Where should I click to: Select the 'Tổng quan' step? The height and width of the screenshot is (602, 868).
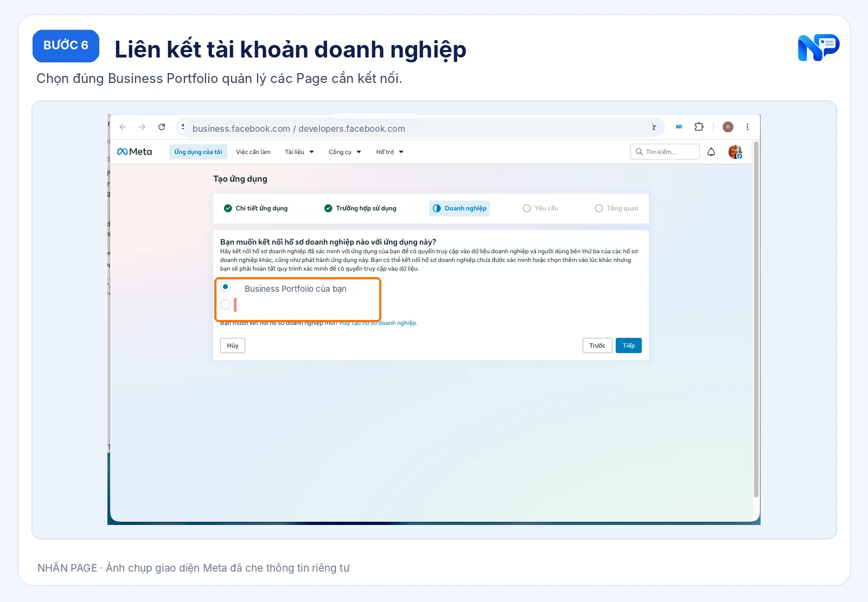[x=617, y=208]
